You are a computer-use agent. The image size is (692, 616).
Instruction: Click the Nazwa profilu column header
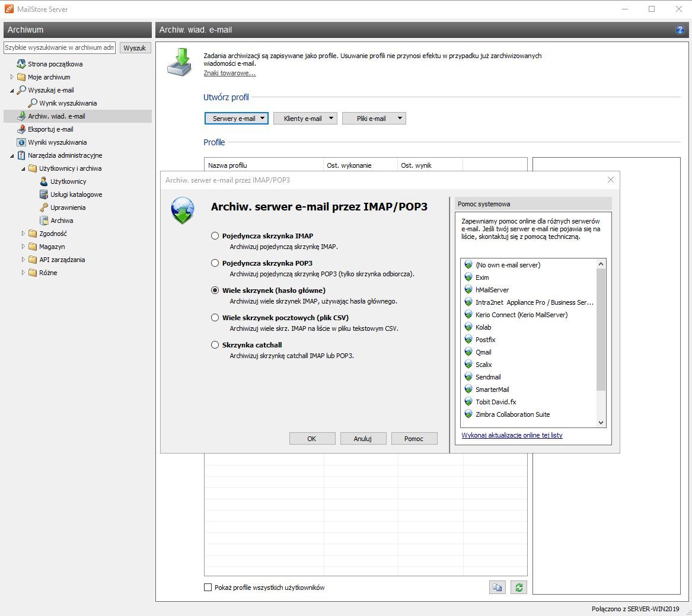click(264, 165)
